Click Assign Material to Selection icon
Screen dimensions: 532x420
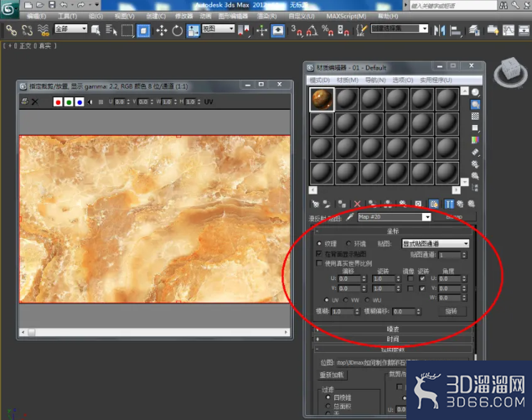tap(342, 204)
